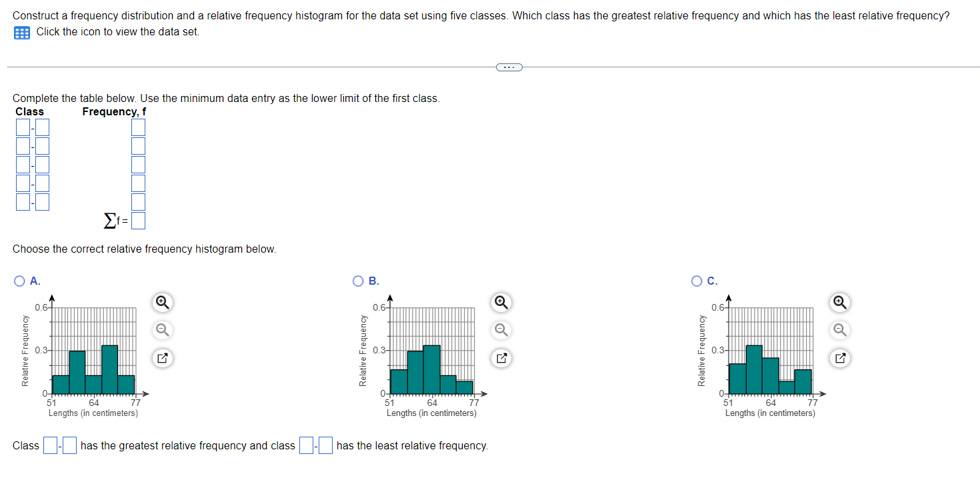The width and height of the screenshot is (980, 480).
Task: Select answer choice B radio button
Action: click(358, 281)
